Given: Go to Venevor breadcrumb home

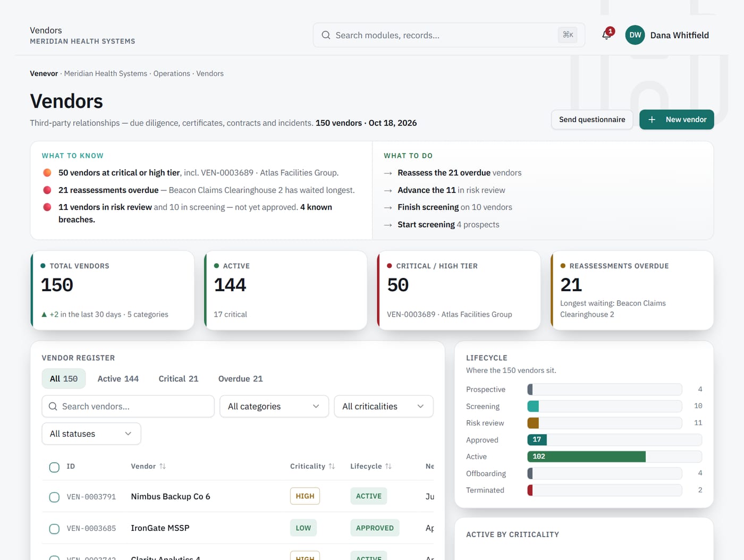Looking at the screenshot, I should (x=44, y=73).
